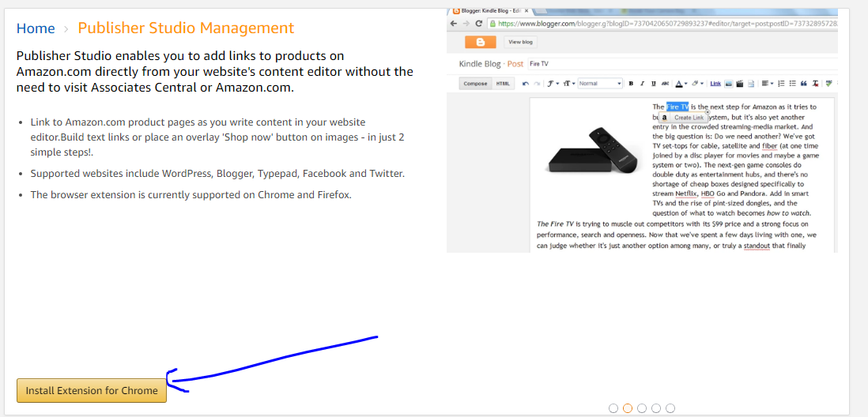Image resolution: width=868 pixels, height=417 pixels.
Task: Toggle underline formatting
Action: pos(654,84)
